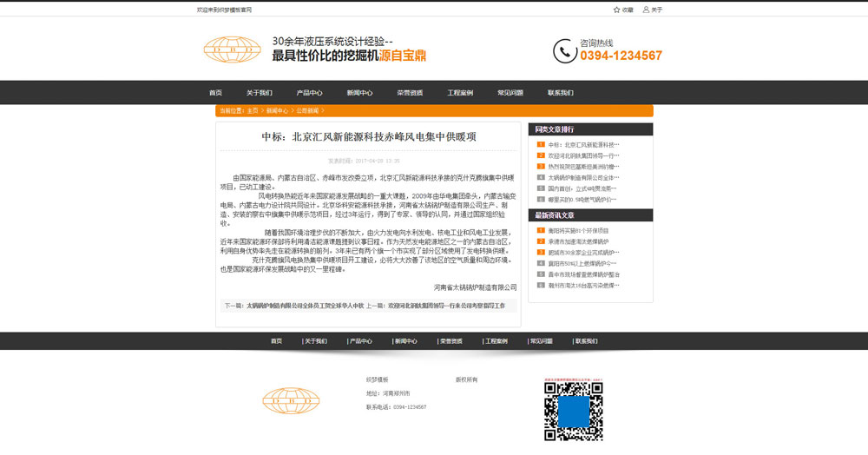Screen dimensions: 868x455
Task: Click 关于我们 in the footer navigation
Action: (316, 341)
